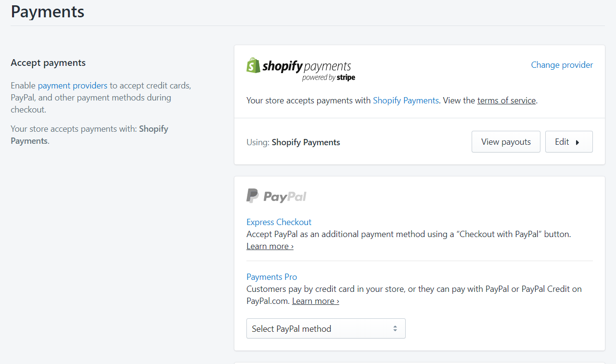Expand the Edit button menu
Viewport: 616px width, 364px height.
[x=569, y=142]
